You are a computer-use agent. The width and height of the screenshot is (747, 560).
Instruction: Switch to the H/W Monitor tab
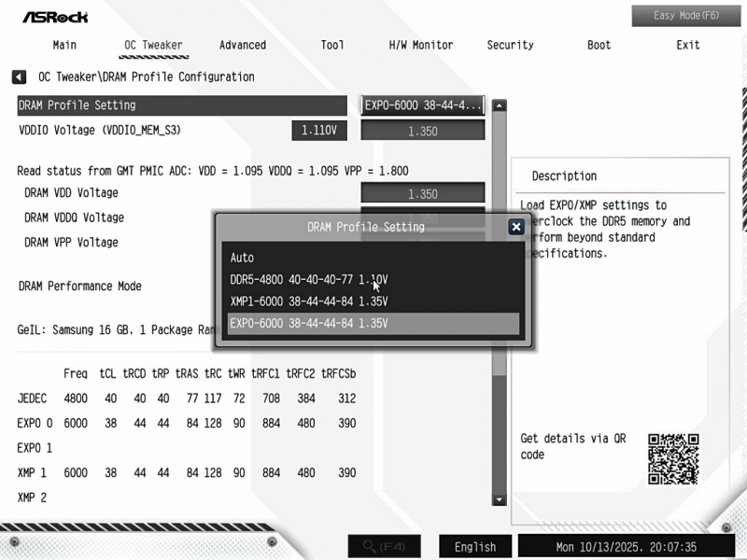(420, 45)
